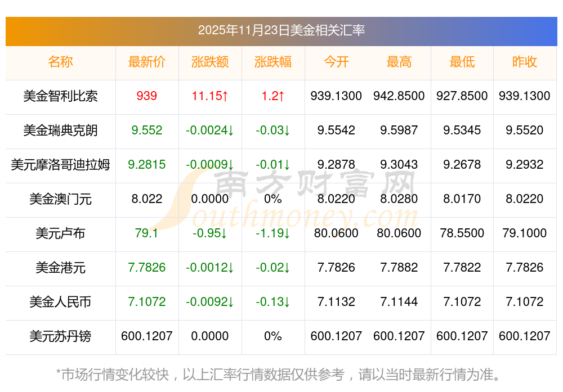Screen dimensions: 563x392
Task: Select the 美金瑞典克朗 row name
Action: coord(60,130)
